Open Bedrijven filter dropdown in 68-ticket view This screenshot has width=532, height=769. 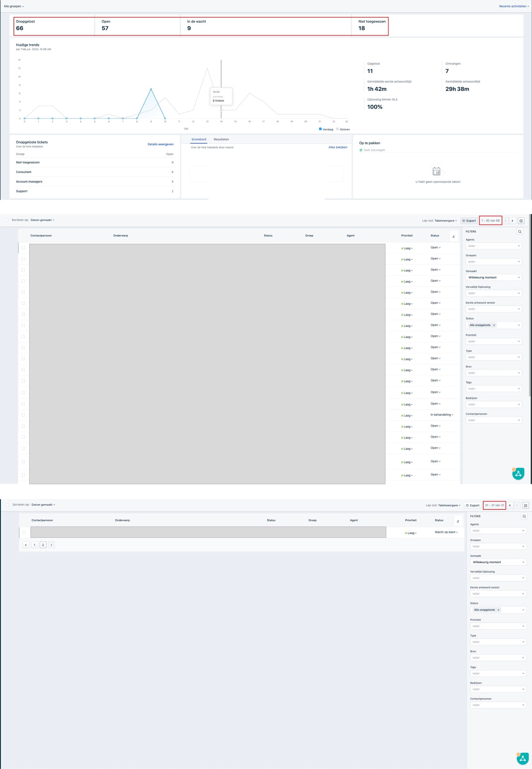(494, 404)
